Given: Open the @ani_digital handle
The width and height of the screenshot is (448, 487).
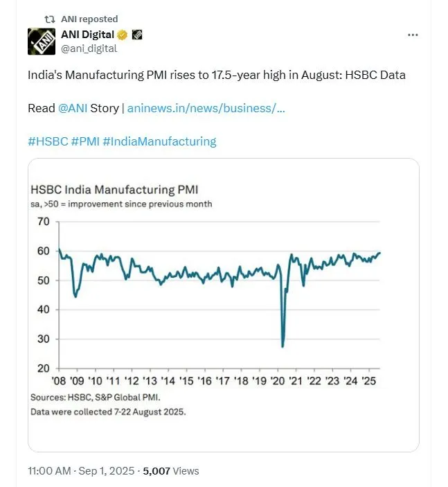Looking at the screenshot, I should coord(89,48).
